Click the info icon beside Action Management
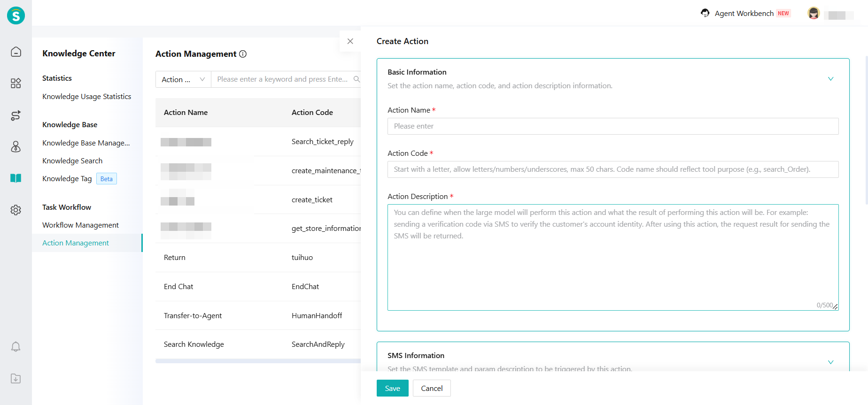The width and height of the screenshot is (868, 405). point(243,54)
